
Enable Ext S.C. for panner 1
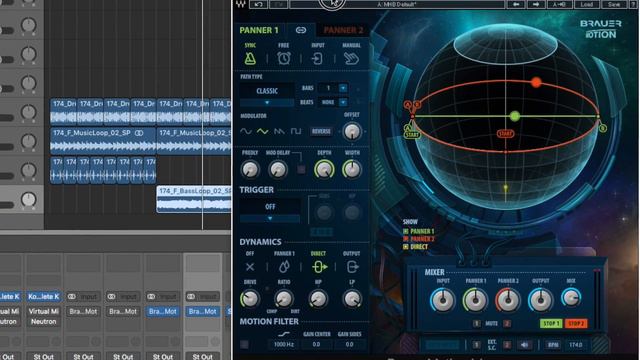pyautogui.click(x=476, y=345)
